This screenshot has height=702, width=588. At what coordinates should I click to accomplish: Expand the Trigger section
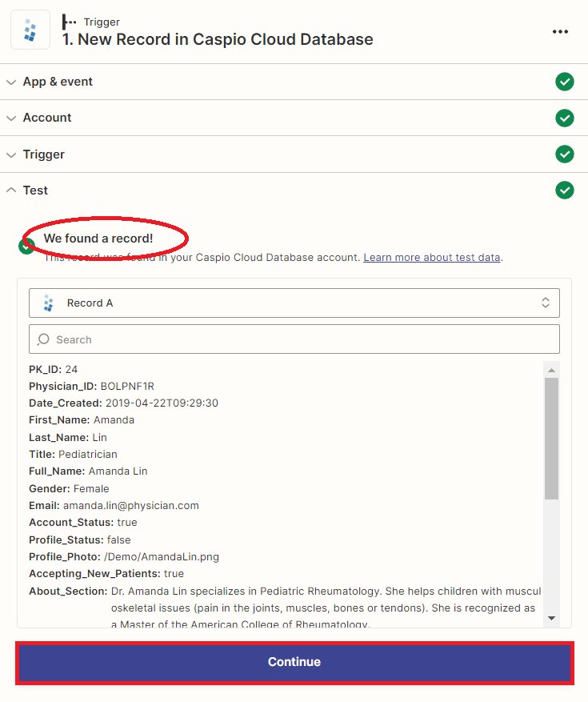(44, 154)
